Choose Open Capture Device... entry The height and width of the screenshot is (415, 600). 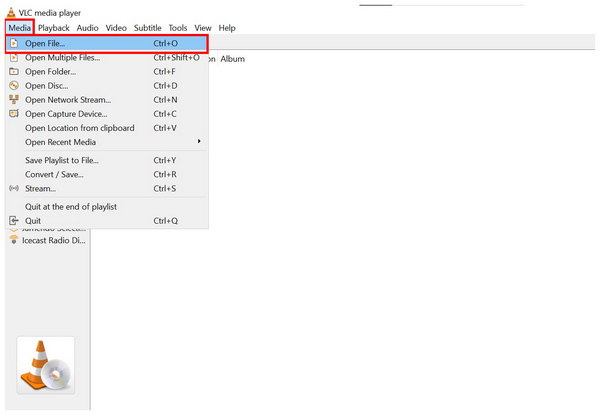coord(107,114)
